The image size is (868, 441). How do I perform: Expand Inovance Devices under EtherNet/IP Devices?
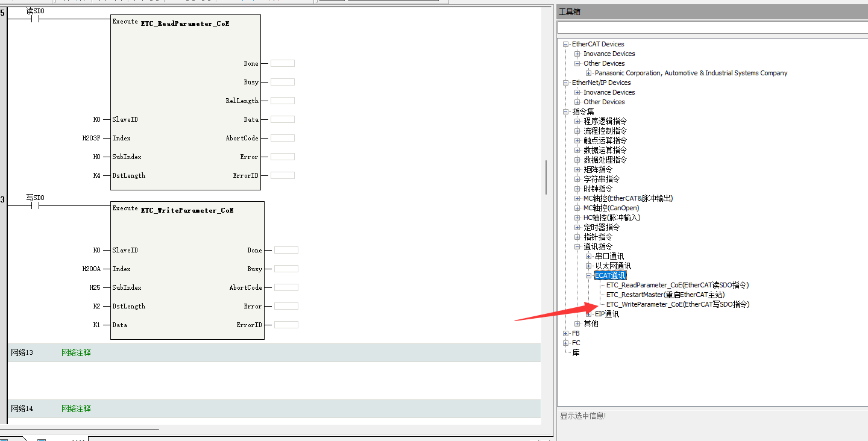point(577,92)
